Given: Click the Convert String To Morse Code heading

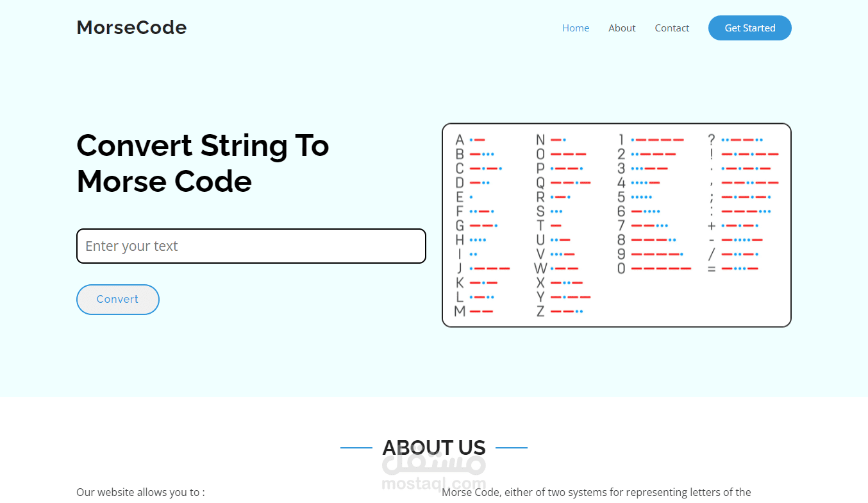Looking at the screenshot, I should pyautogui.click(x=203, y=163).
